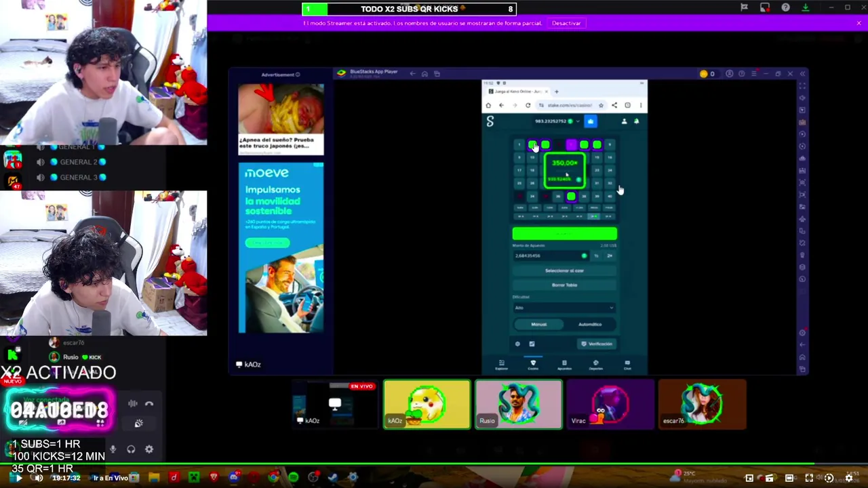This screenshot has width=868, height=488.
Task: Click the green bet button
Action: coord(564,234)
